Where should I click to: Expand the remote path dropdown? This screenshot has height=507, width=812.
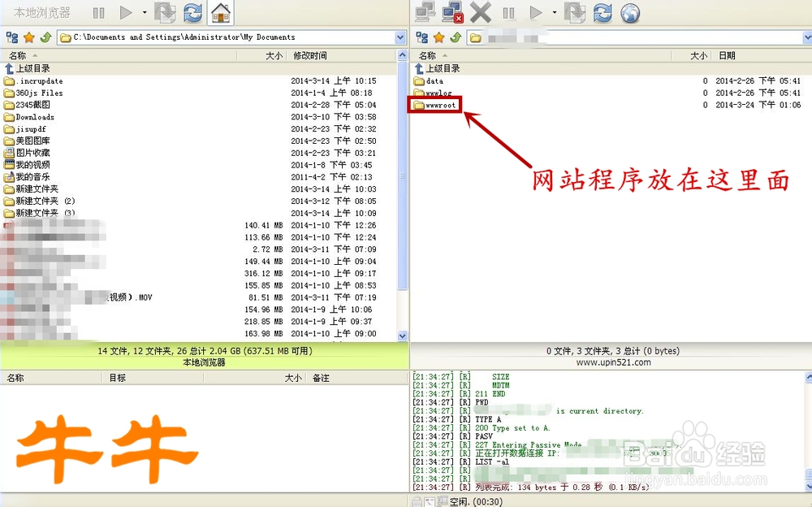(807, 37)
